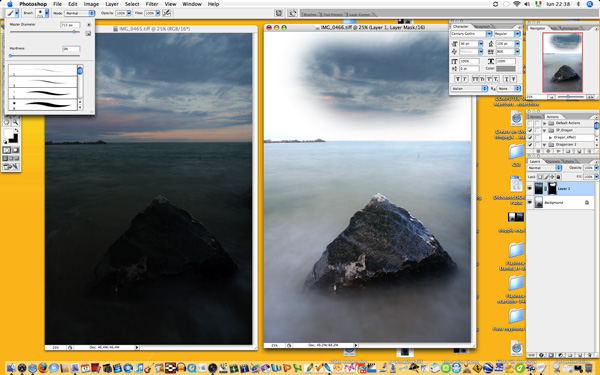The height and width of the screenshot is (375, 600).
Task: Reset to default foreground/background colors icon
Action: point(5,142)
